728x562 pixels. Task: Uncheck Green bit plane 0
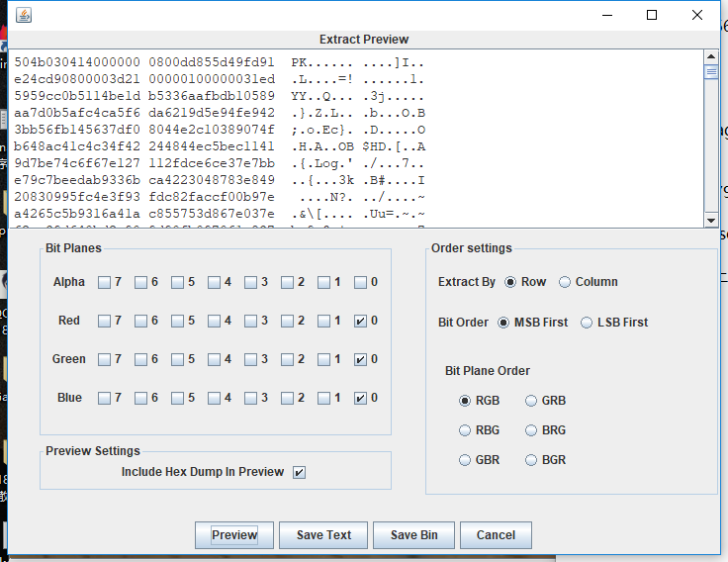[x=361, y=359]
